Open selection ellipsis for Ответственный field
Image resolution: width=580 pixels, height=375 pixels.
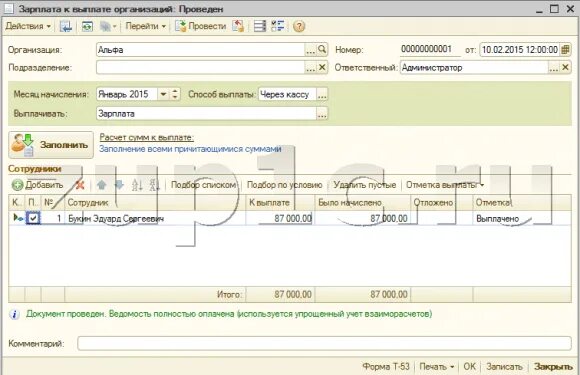(553, 67)
